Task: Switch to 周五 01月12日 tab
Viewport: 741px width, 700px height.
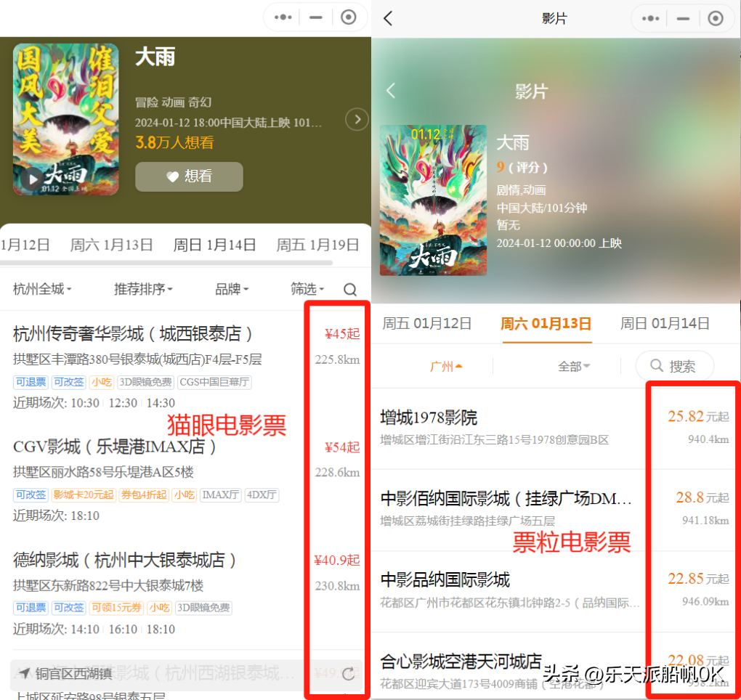Action: point(427,323)
